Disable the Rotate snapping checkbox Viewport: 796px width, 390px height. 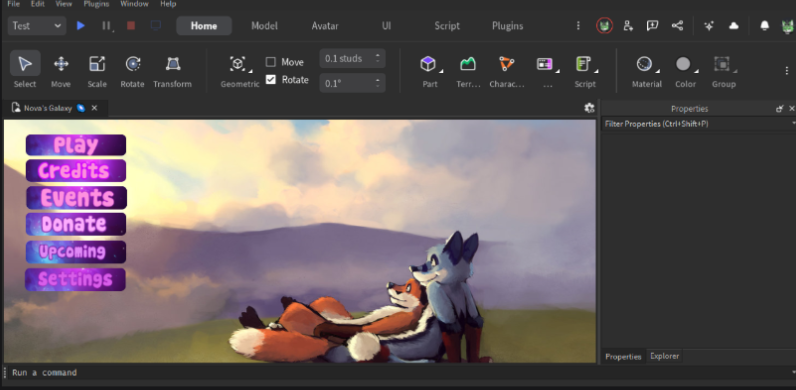click(271, 79)
